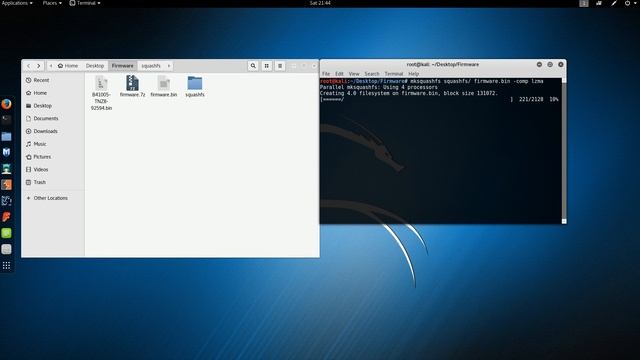Open Trash in the sidebar
Image resolution: width=640 pixels, height=360 pixels.
(x=40, y=182)
